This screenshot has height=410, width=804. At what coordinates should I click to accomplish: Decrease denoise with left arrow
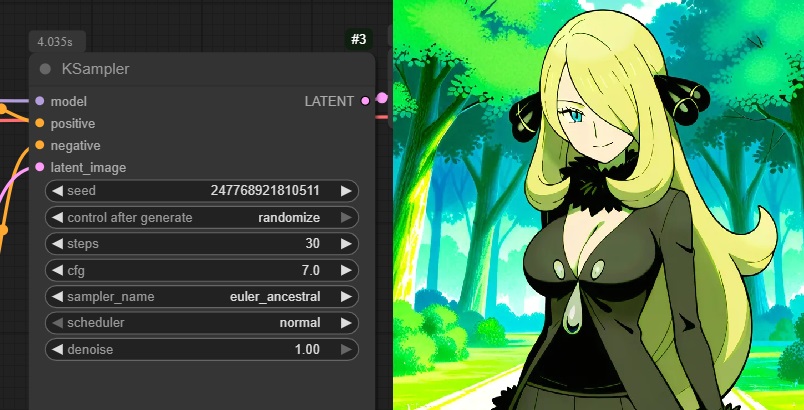pyautogui.click(x=57, y=350)
